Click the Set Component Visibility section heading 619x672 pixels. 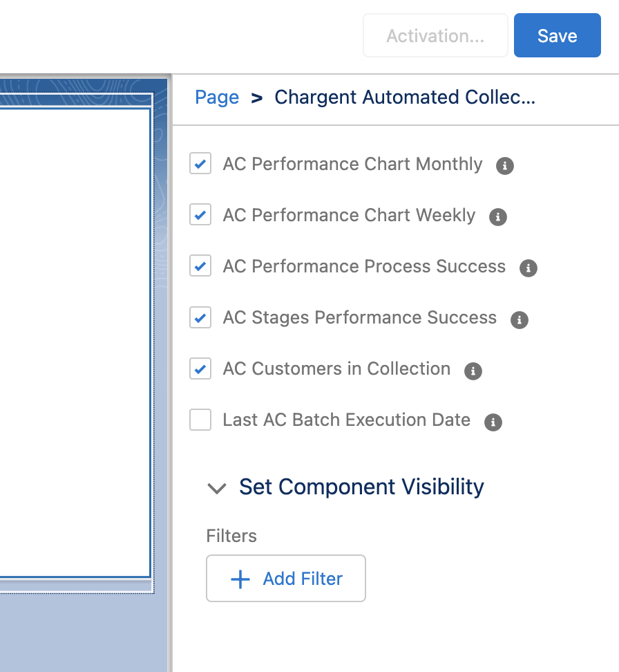pos(361,487)
